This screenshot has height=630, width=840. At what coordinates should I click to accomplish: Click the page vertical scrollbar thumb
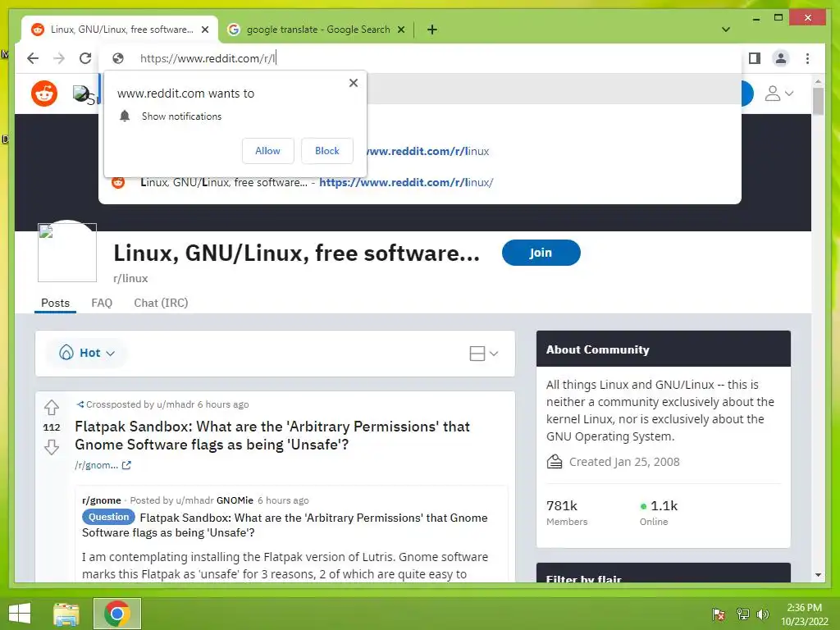tap(818, 101)
